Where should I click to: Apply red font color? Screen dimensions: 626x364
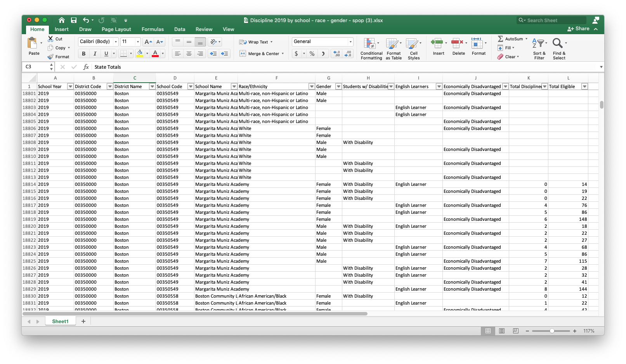(x=155, y=53)
